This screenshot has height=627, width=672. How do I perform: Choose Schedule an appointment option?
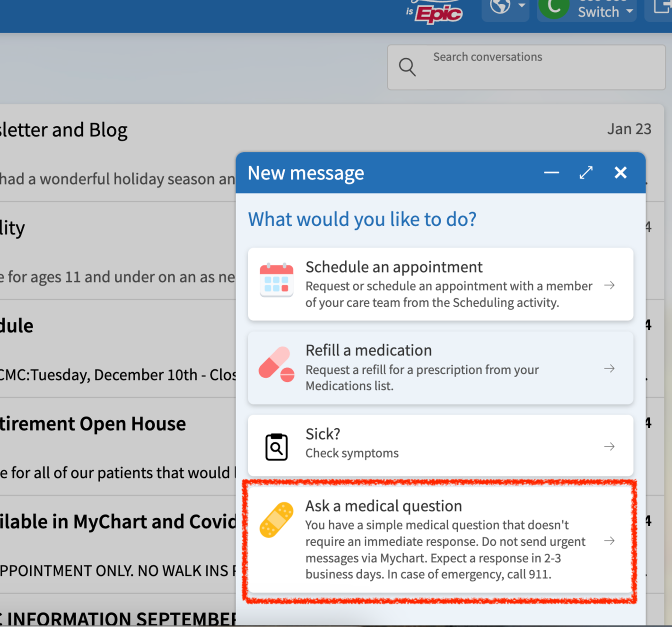click(440, 284)
